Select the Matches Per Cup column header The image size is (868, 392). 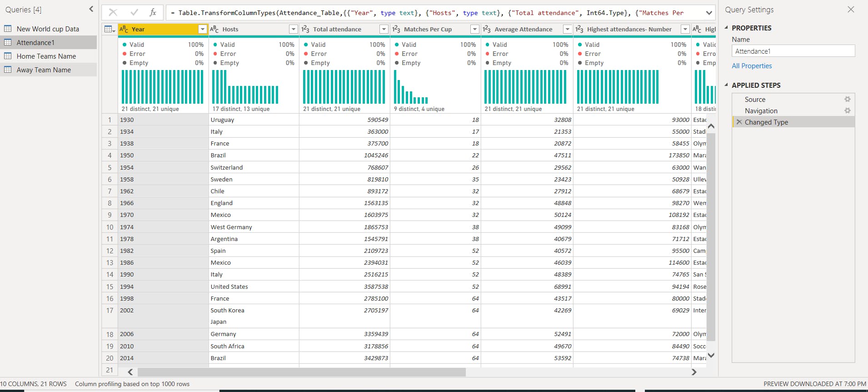coord(435,29)
